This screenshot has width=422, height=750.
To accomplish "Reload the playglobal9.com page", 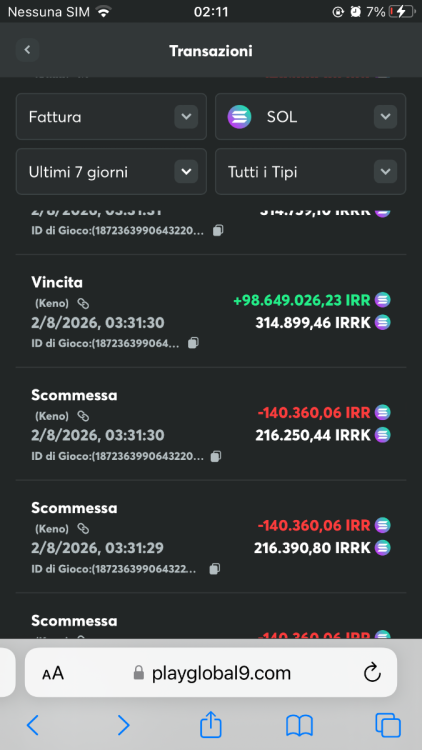I will [x=372, y=673].
